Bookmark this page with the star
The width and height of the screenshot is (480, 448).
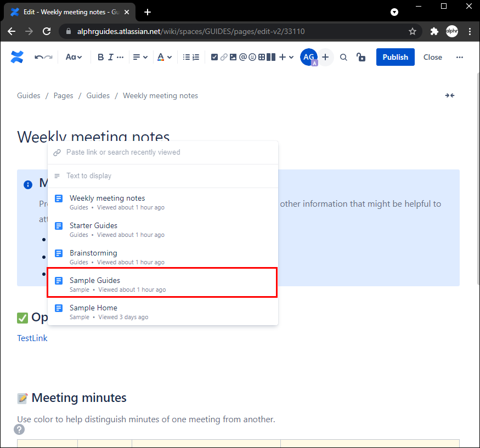click(x=413, y=31)
